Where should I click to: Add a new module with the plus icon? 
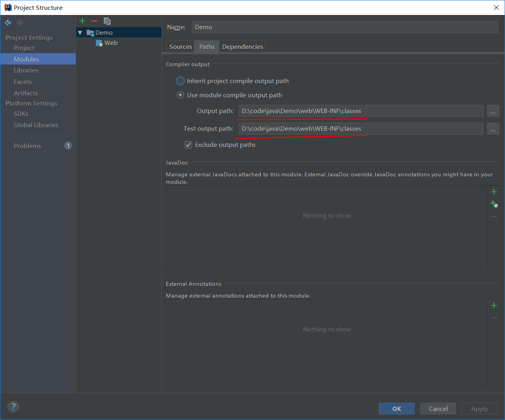(x=82, y=21)
